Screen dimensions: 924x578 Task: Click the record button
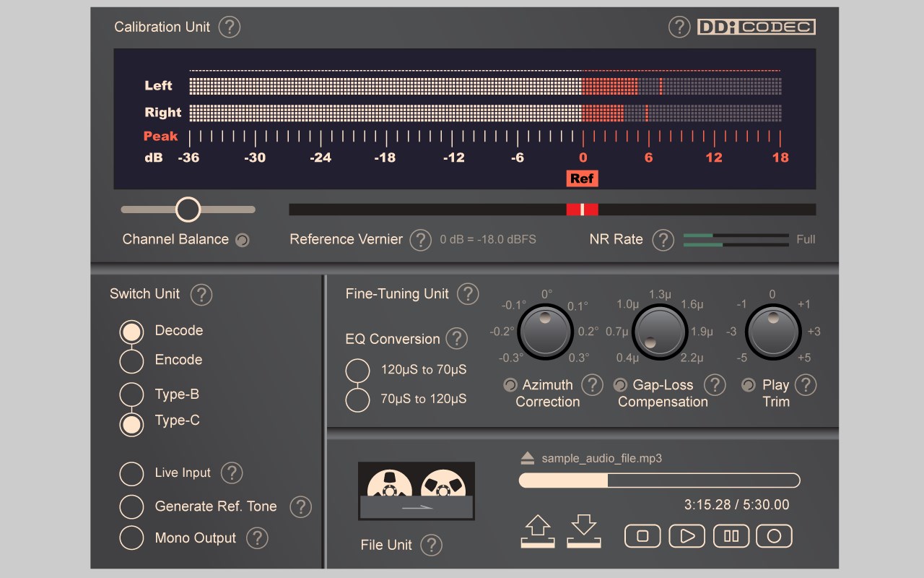click(x=774, y=536)
